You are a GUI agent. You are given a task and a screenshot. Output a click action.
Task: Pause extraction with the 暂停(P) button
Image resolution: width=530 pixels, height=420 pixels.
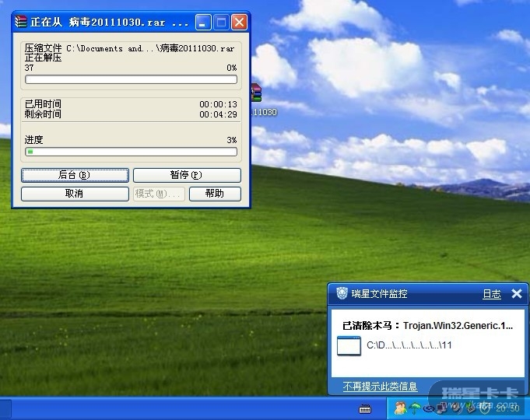coord(187,175)
